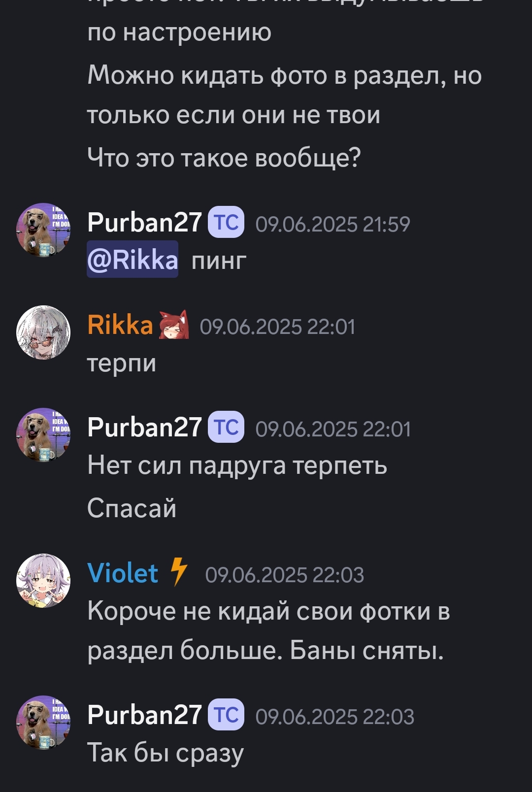Open the Violet username in blue
The height and width of the screenshot is (792, 532).
[123, 573]
